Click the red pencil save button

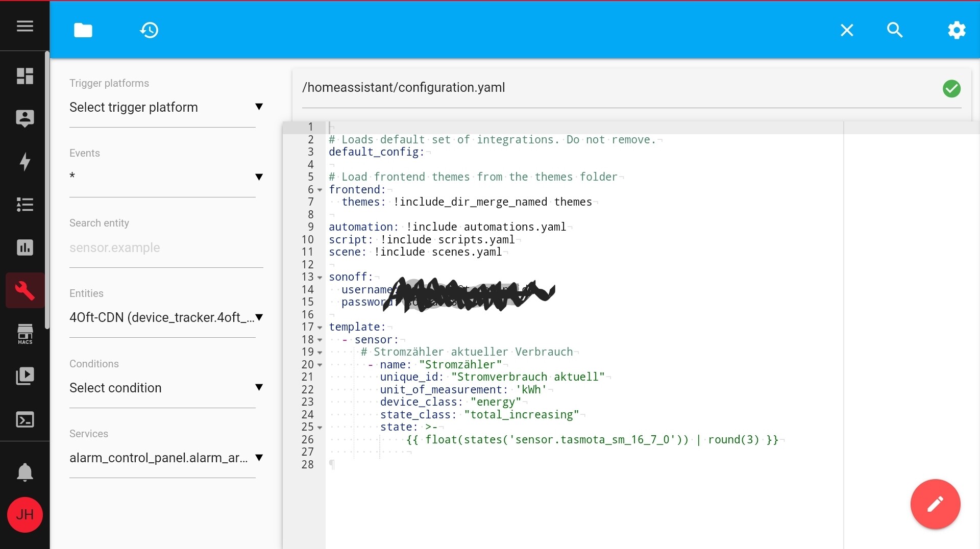pos(935,504)
